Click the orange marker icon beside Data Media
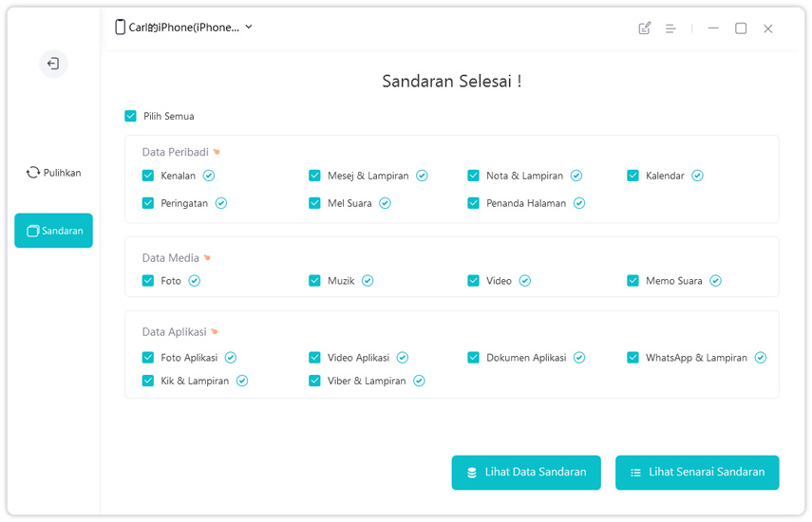Screen dimensions: 812x522 pos(207,258)
